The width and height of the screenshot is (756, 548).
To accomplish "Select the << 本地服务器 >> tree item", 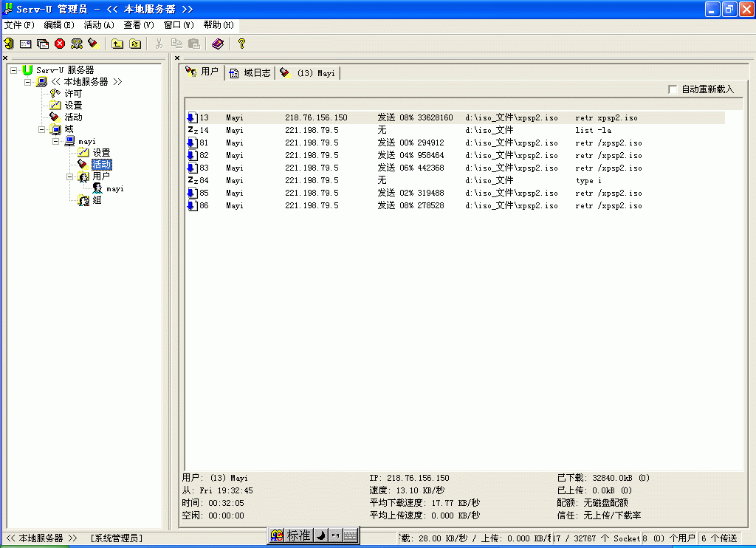I will coord(86,82).
